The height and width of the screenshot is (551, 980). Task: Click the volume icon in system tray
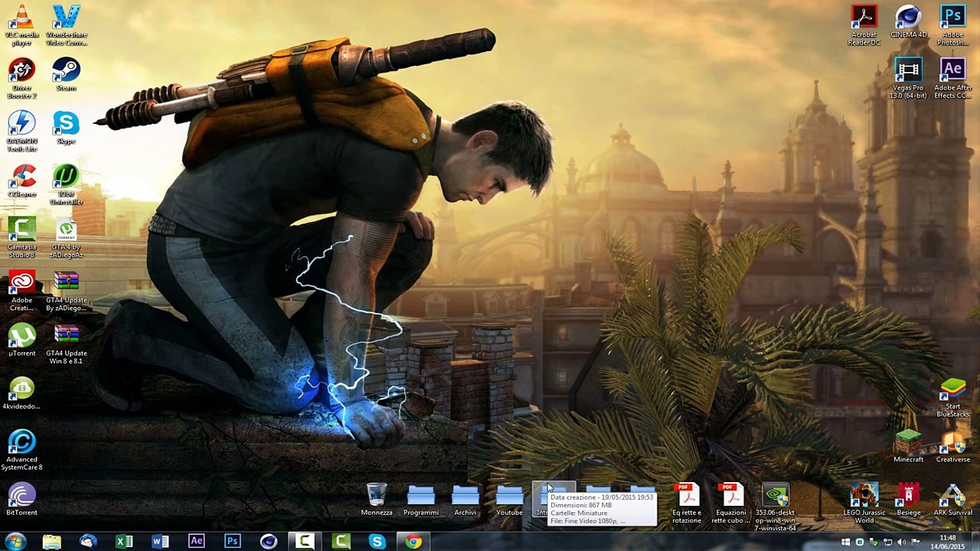[901, 543]
